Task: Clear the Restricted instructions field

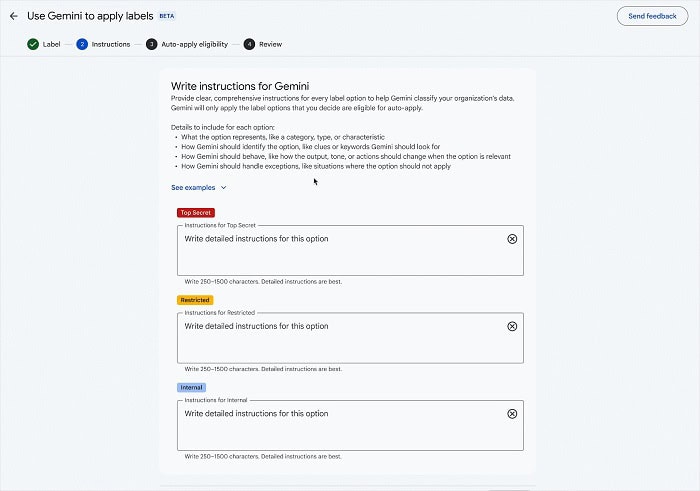Action: [512, 326]
